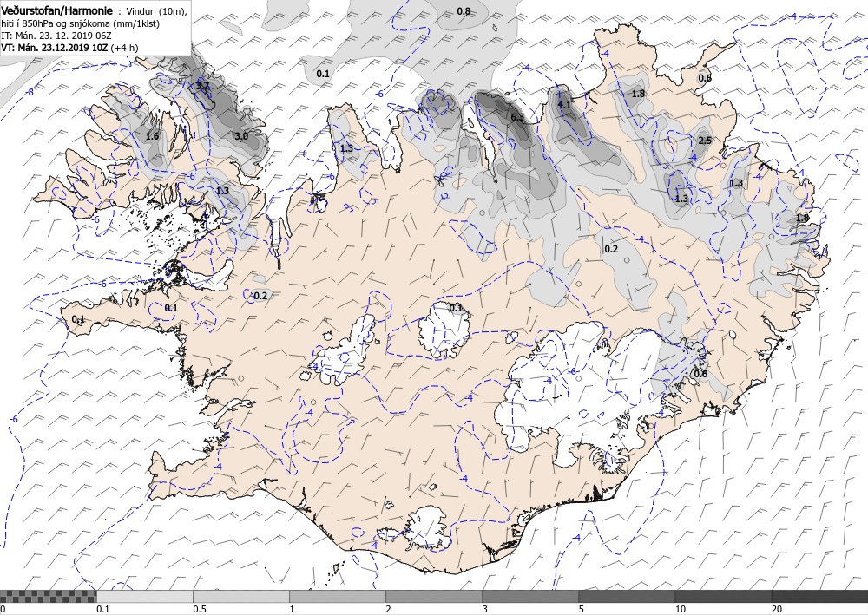Click the legend swatch between 5 and 10
This screenshot has width=868, height=615.
627,596
